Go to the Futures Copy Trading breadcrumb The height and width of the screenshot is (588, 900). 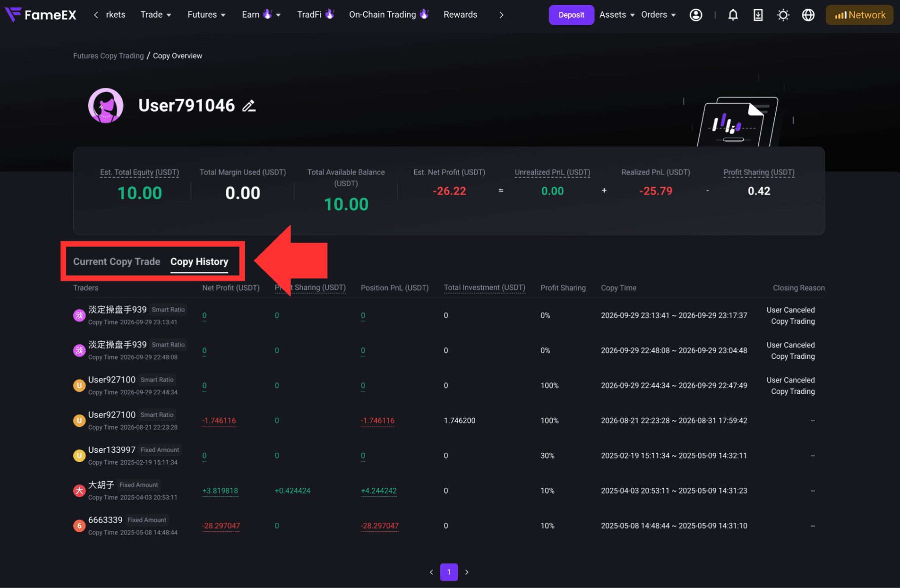click(x=108, y=56)
